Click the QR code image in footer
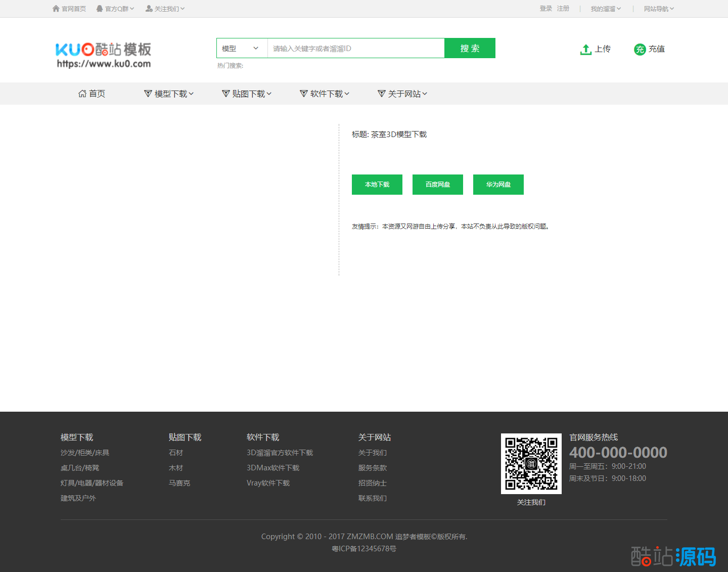 coord(531,463)
